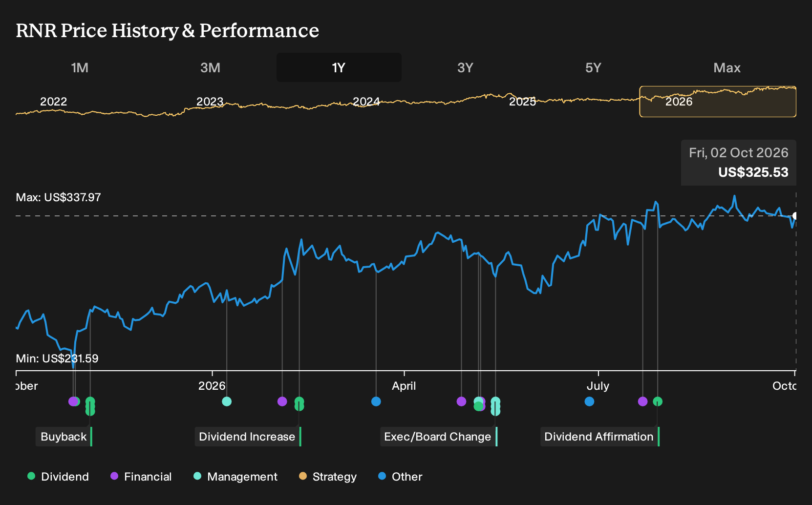Show Max price history range
Image resolution: width=812 pixels, height=505 pixels.
(727, 67)
